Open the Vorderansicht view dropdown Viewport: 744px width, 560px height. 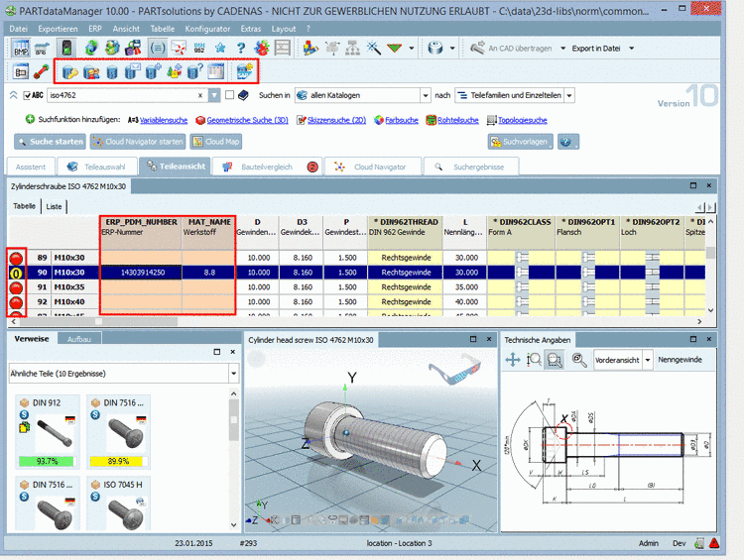coord(647,359)
